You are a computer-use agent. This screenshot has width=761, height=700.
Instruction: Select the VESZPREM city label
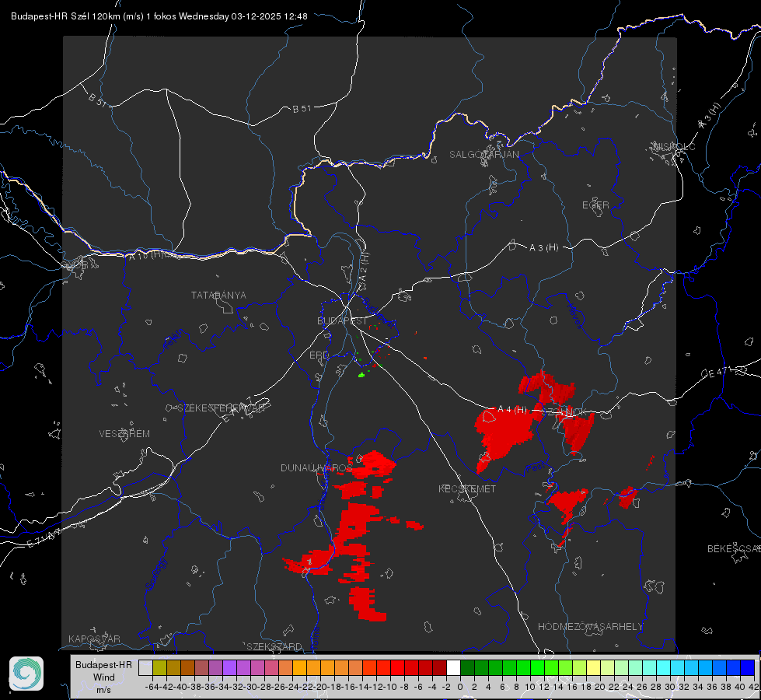click(124, 434)
